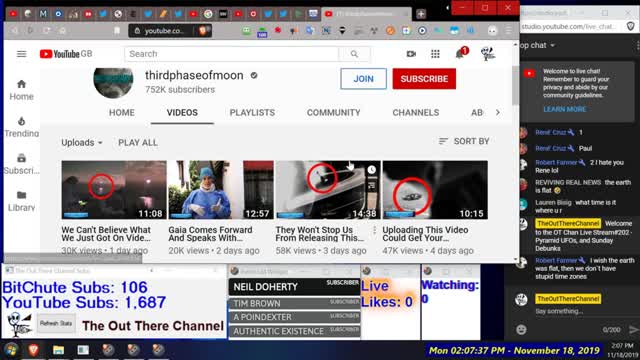Click the 'BitChute Subs: 106' text

(x=75, y=287)
